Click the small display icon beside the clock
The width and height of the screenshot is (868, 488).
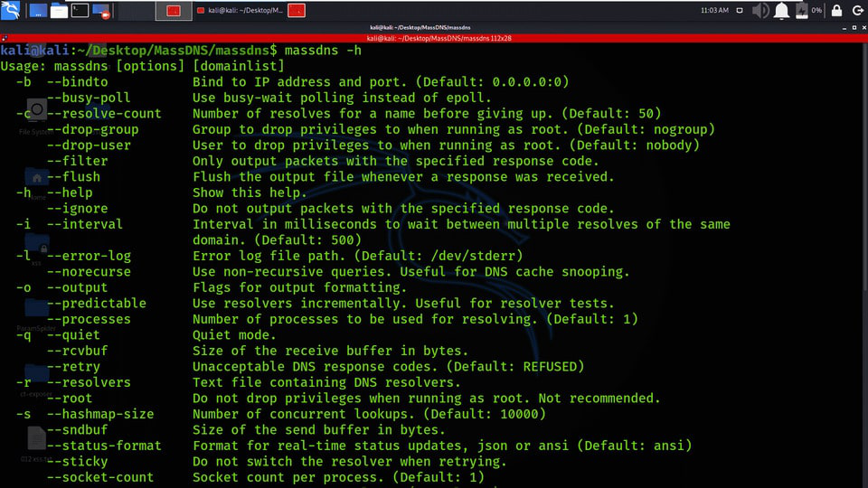click(x=740, y=11)
